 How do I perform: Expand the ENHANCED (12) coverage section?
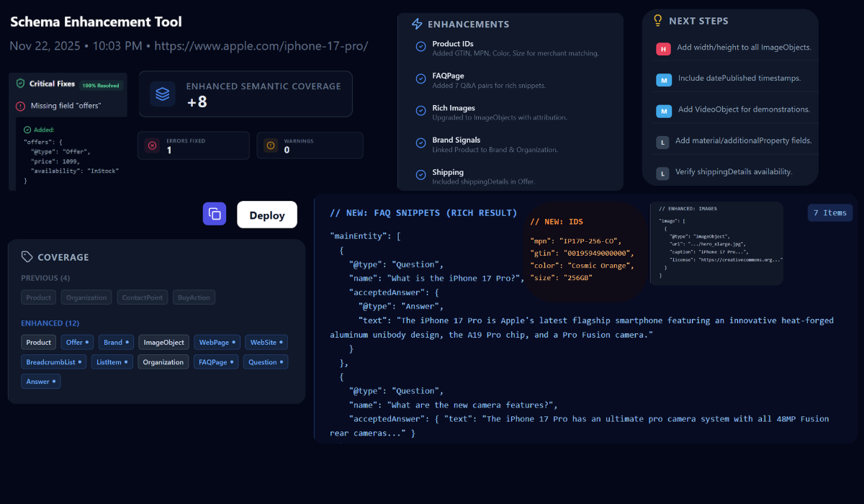(x=50, y=323)
